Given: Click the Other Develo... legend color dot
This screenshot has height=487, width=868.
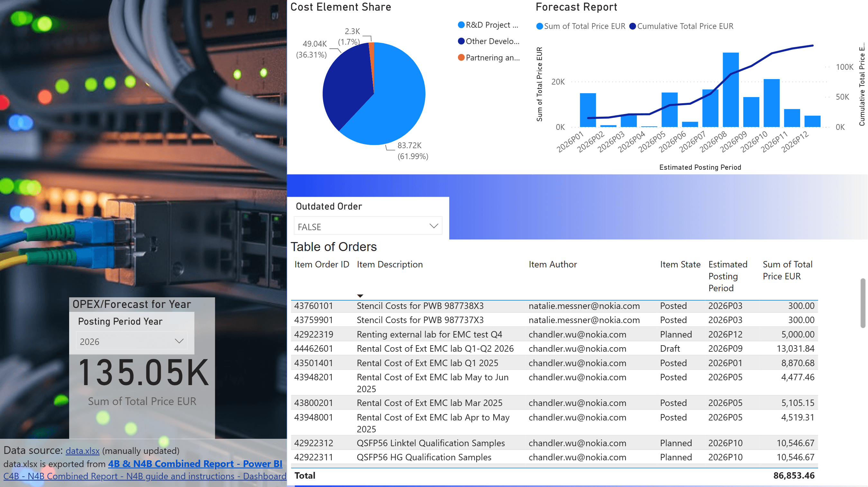Looking at the screenshot, I should tap(461, 41).
